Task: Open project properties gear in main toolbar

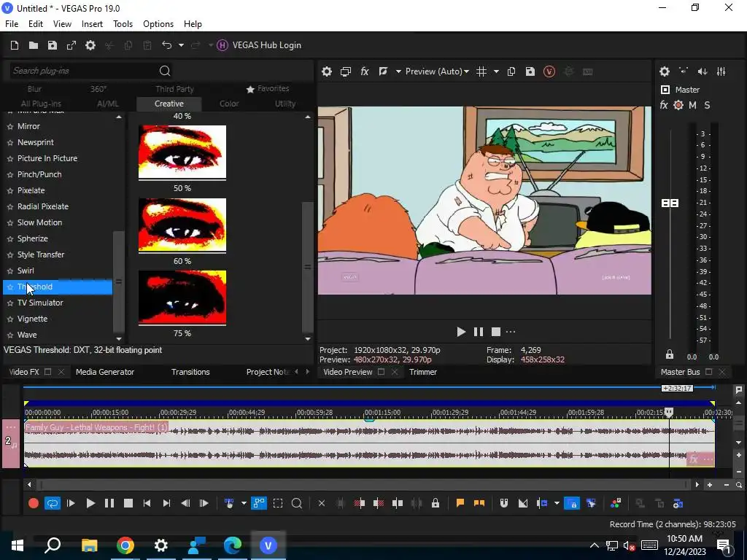Action: coord(90,45)
